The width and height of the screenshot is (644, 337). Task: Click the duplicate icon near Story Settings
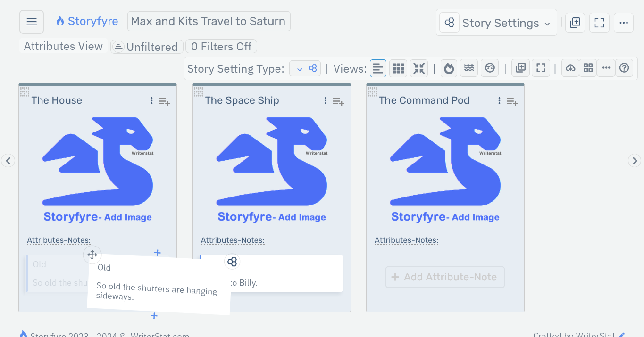coord(575,22)
